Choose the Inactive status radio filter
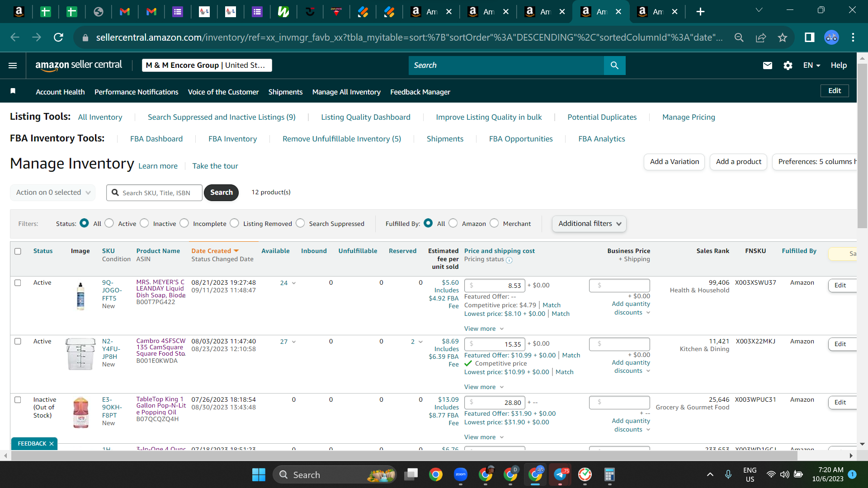Image resolution: width=868 pixels, height=488 pixels. (x=144, y=223)
